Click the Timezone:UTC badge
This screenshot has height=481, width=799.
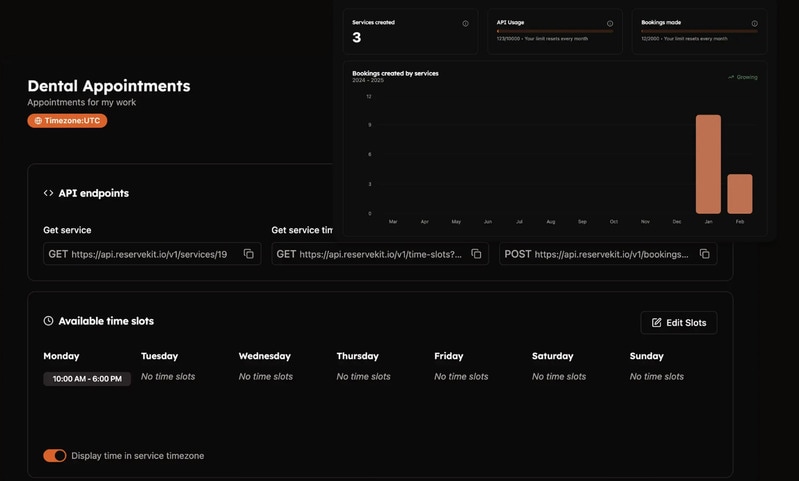(67, 121)
